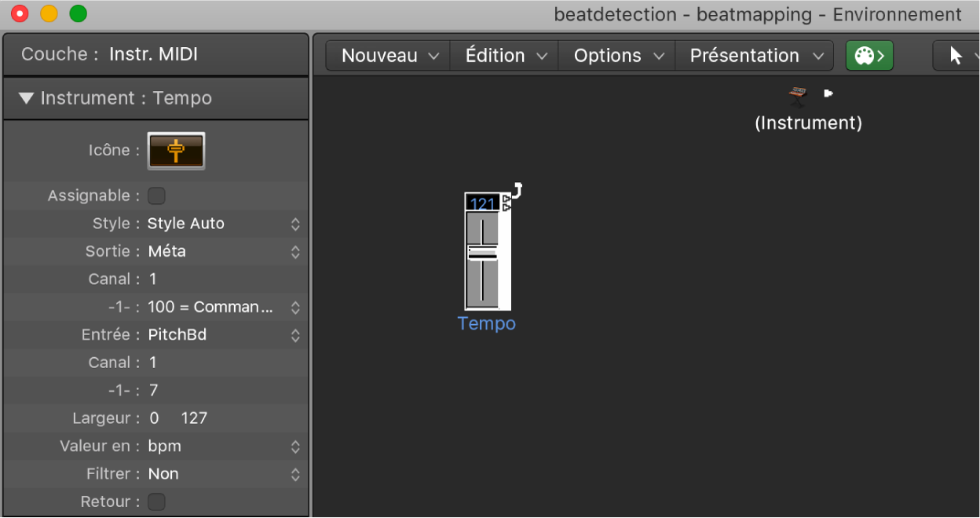
Task: Click the Sortie Canal value 1
Action: [x=153, y=279]
